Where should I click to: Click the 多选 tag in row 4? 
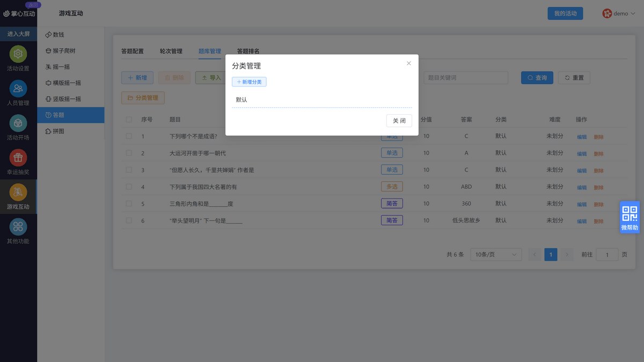pyautogui.click(x=392, y=187)
